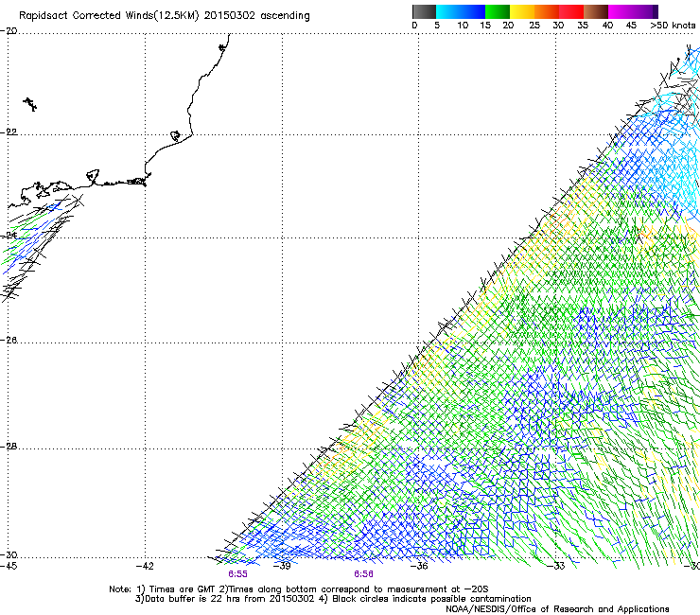Click the gray 0-5 knots color swatch

tap(424, 11)
